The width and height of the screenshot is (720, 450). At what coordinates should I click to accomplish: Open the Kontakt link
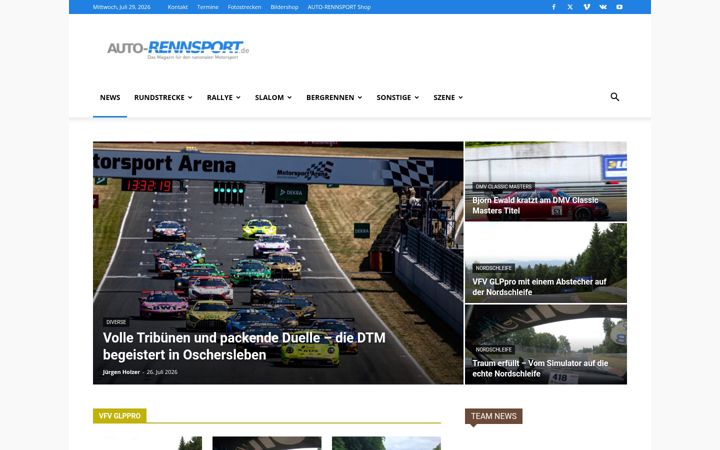point(178,7)
